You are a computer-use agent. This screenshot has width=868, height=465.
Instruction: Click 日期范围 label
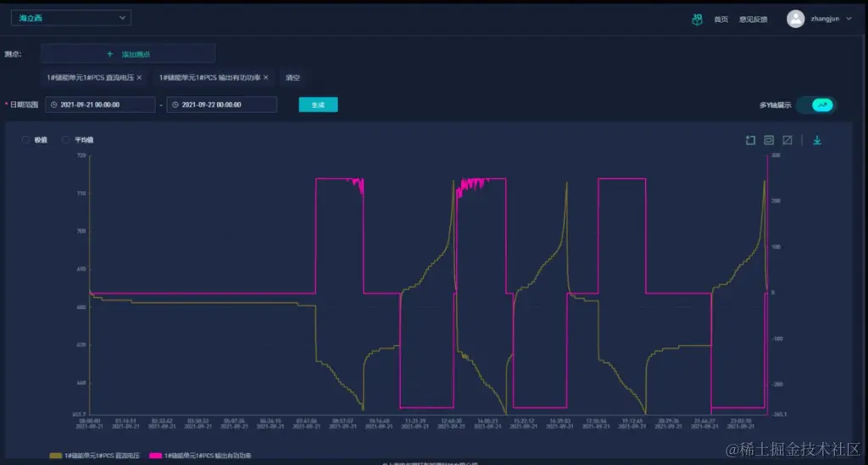[24, 104]
